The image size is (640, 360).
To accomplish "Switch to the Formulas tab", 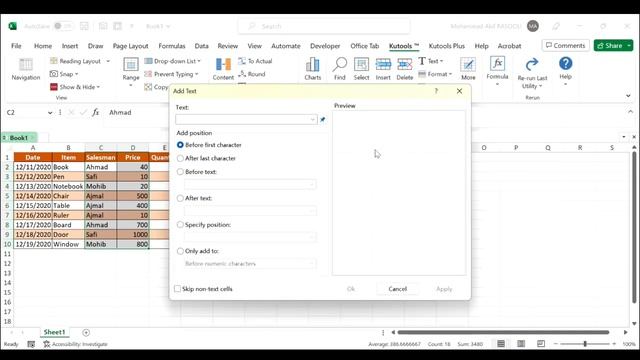I will pyautogui.click(x=172, y=46).
